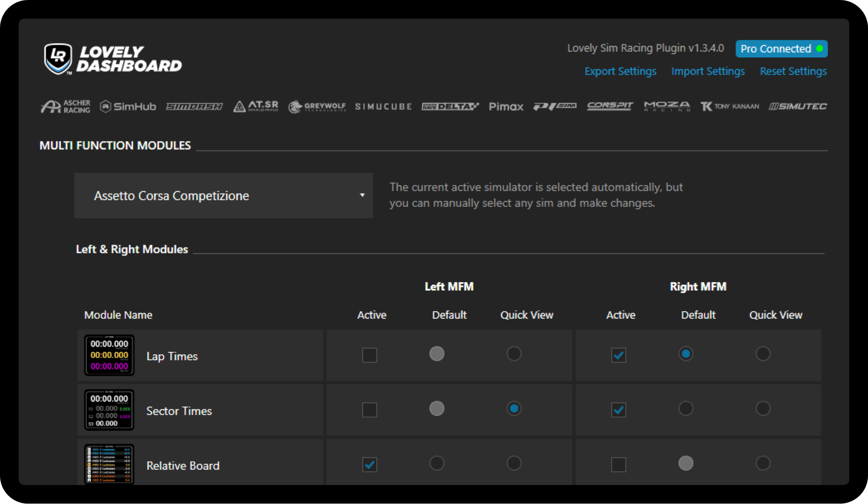Screen dimensions: 868x504
Task: Enable Lap Times Left MFM Active checkbox
Action: pyautogui.click(x=370, y=355)
